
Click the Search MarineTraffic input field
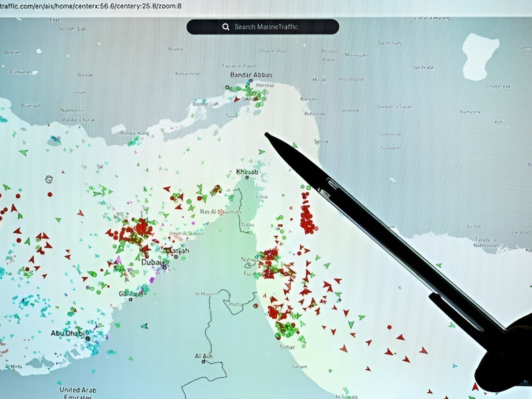[x=266, y=27]
